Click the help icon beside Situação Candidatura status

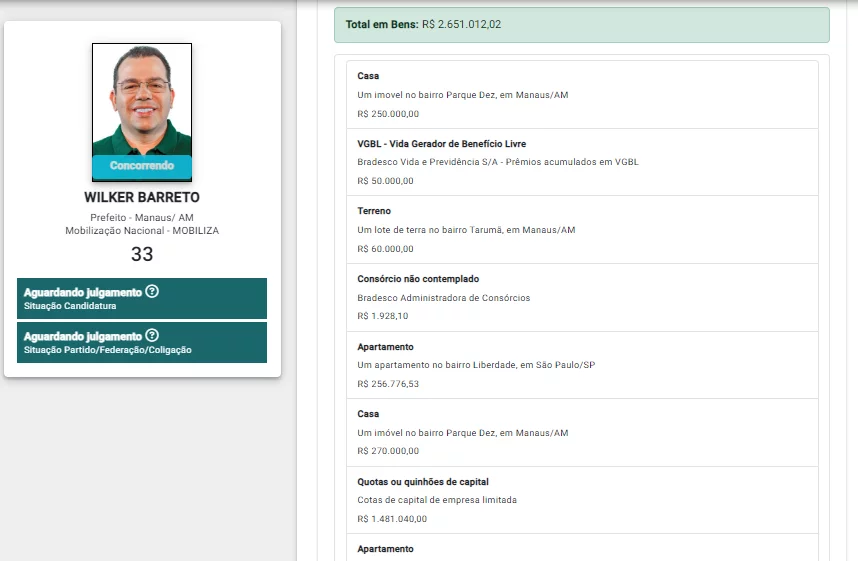pos(152,292)
